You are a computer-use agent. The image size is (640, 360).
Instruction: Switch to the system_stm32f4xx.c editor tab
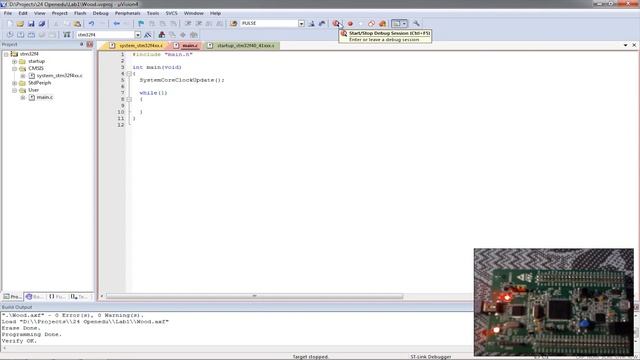(x=137, y=46)
